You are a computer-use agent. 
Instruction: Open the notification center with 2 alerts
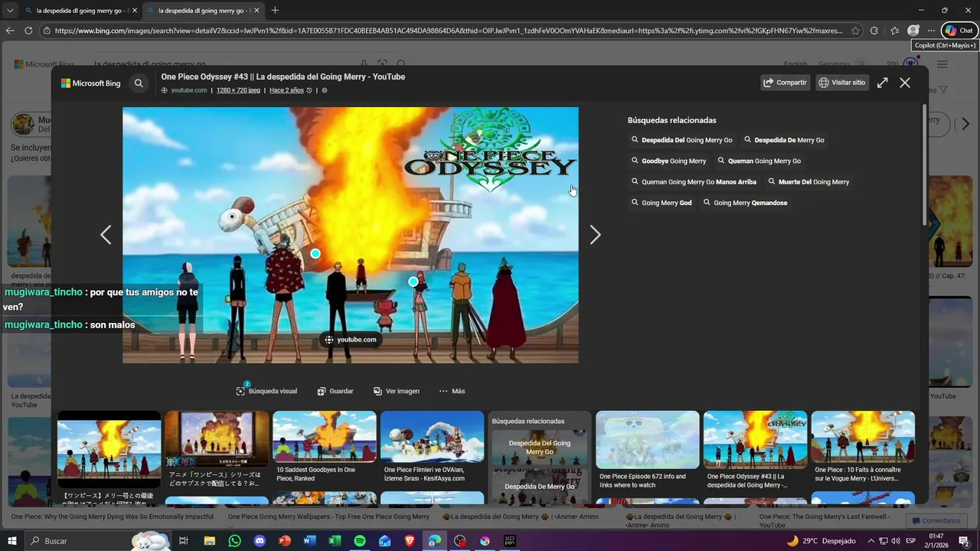tap(965, 541)
